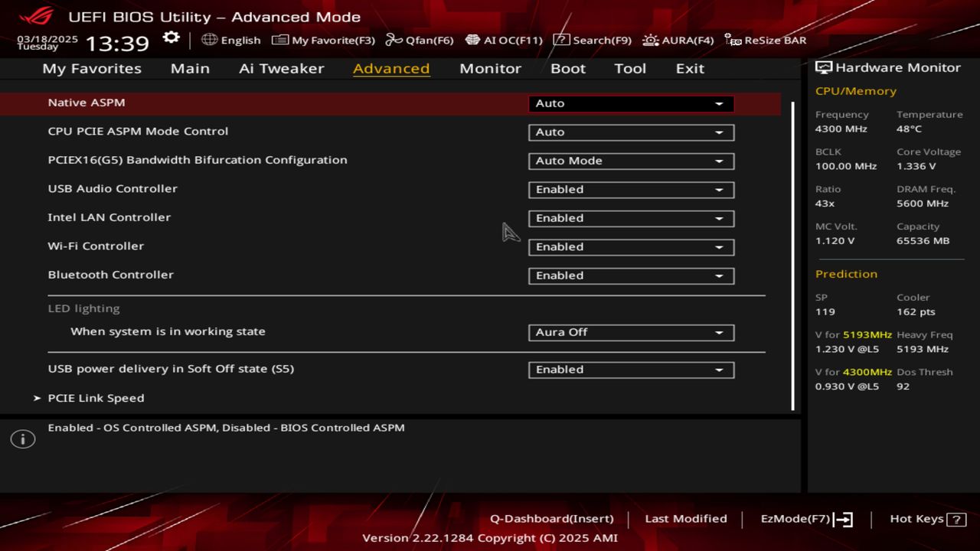Click the 03/18/2025 Tuesday date
Screen dimensions: 980x551
[47, 42]
